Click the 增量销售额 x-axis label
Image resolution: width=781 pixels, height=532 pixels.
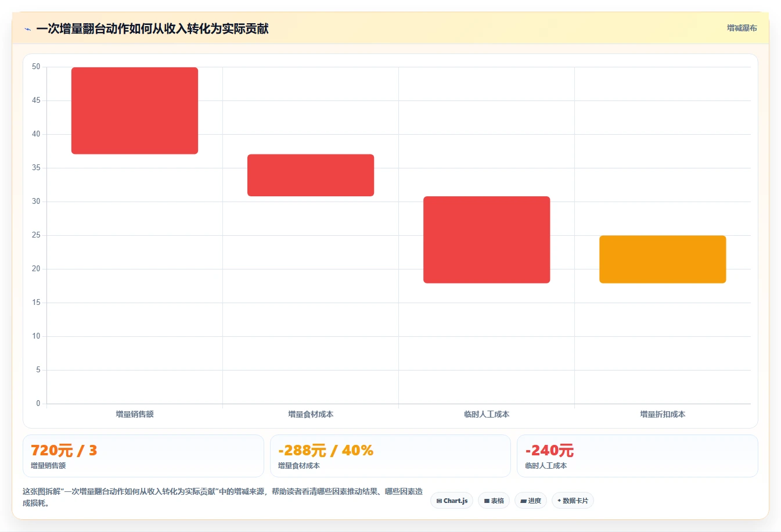(x=135, y=414)
